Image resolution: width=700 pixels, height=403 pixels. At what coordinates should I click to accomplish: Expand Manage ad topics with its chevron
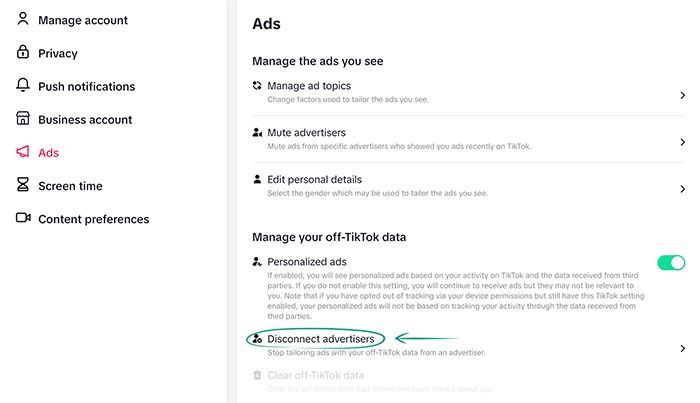tap(682, 95)
